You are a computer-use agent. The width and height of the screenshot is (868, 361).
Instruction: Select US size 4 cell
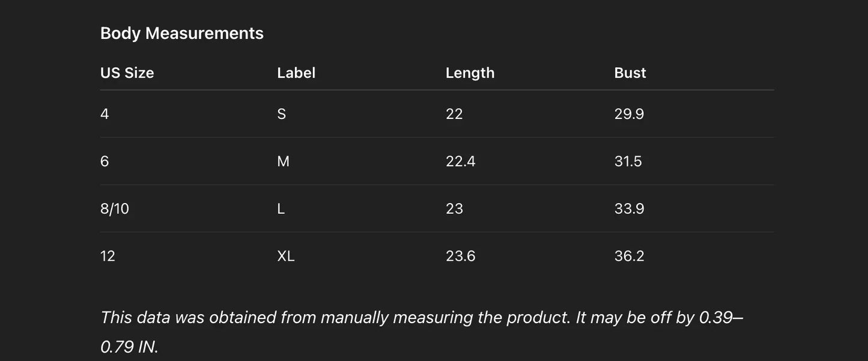pos(105,114)
